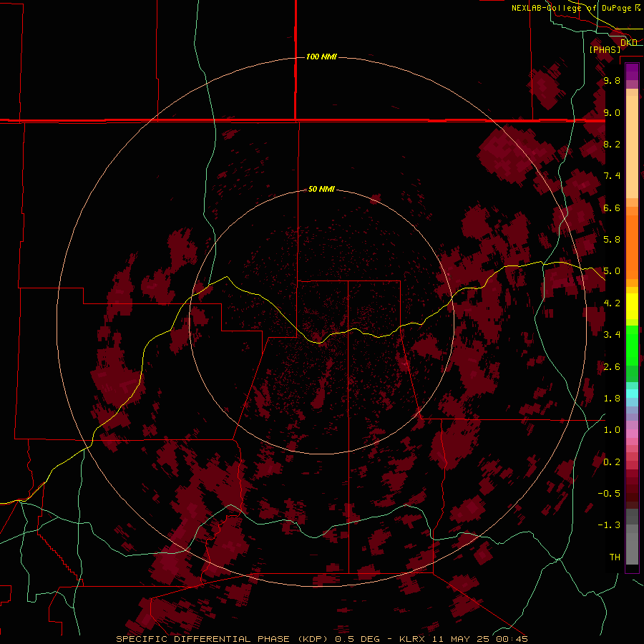Click the 11 MAY 25 date in the caption
The width and height of the screenshot is (644, 644).
click(x=462, y=639)
